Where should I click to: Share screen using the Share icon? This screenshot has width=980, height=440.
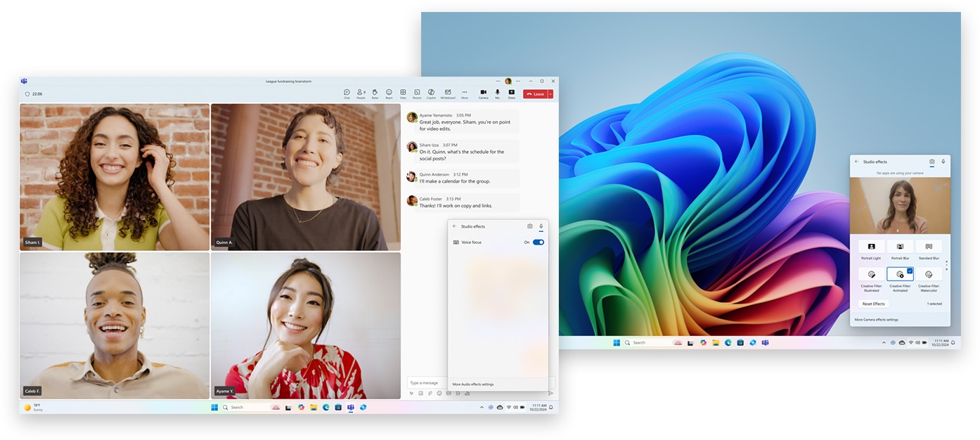[x=511, y=93]
